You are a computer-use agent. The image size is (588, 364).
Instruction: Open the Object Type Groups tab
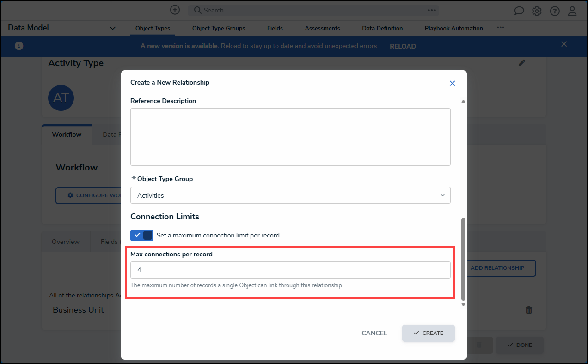click(x=219, y=28)
